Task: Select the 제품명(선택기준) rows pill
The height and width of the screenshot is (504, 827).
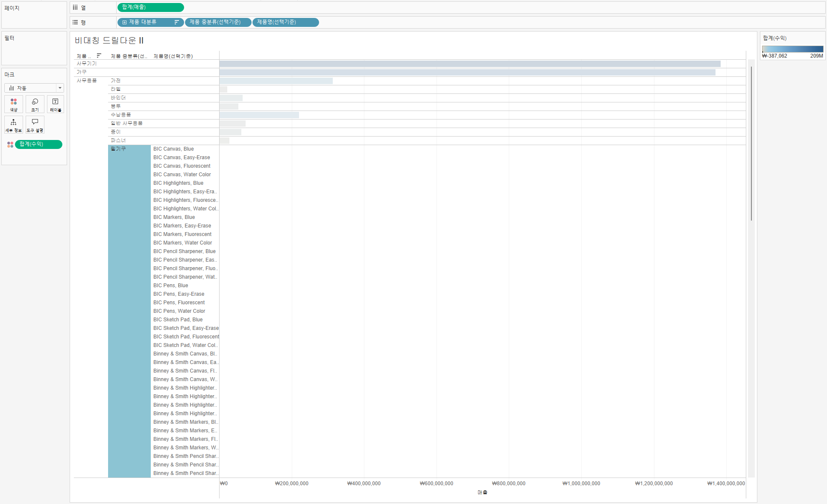Action: click(285, 22)
